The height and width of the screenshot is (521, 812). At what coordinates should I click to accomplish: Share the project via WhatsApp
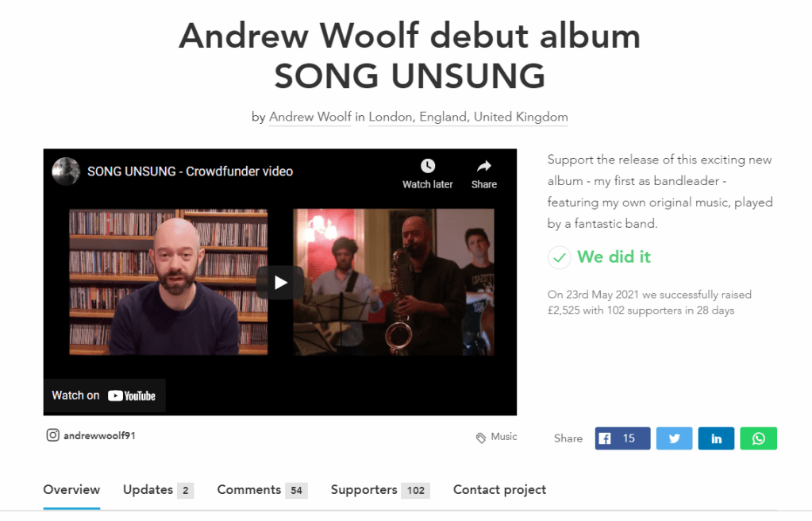click(x=758, y=438)
